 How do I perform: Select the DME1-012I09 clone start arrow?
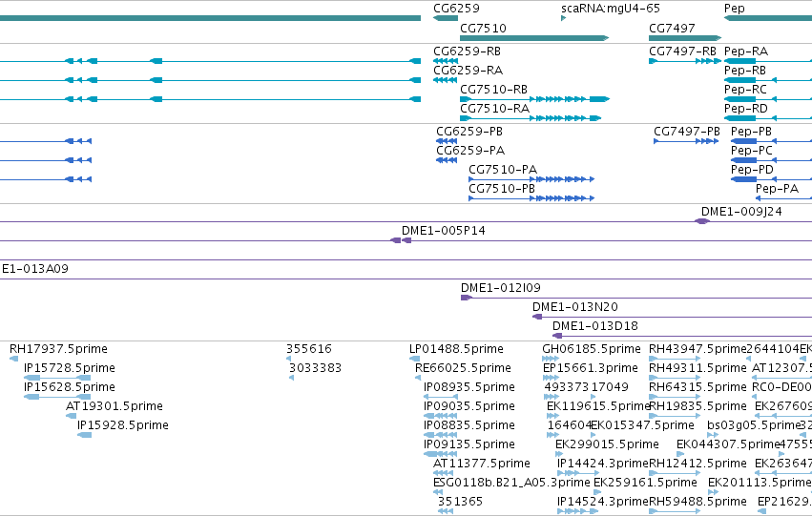466,298
